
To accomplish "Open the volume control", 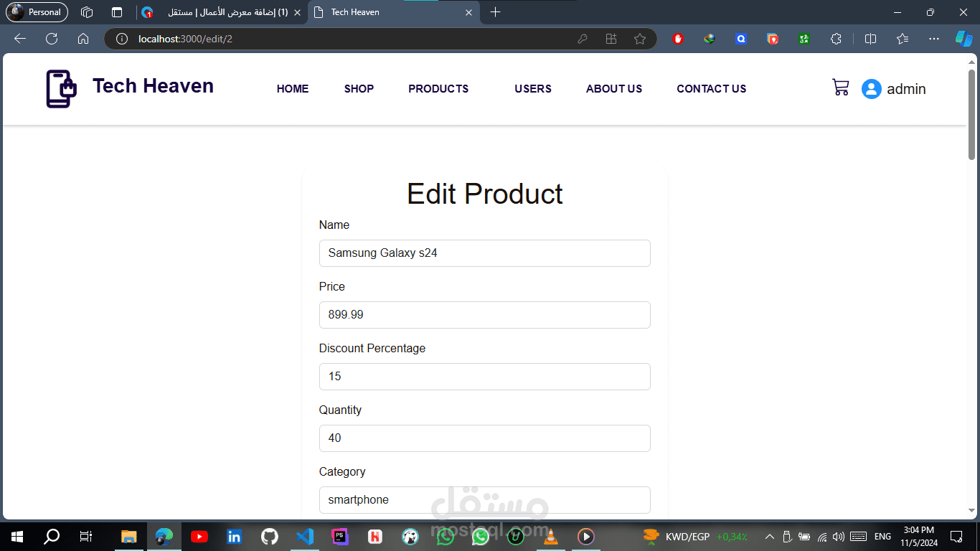I will 839,537.
